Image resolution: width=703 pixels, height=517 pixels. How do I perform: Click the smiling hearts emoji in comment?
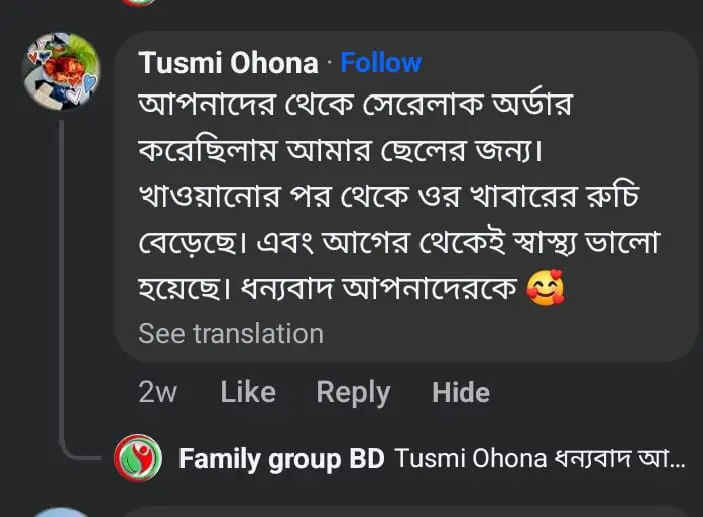[545, 288]
